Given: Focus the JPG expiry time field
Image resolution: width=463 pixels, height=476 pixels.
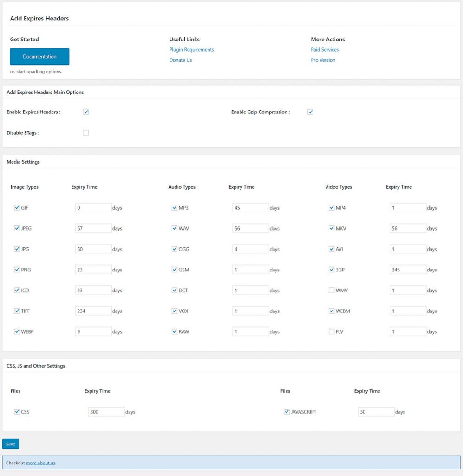Looking at the screenshot, I should pyautogui.click(x=93, y=249).
